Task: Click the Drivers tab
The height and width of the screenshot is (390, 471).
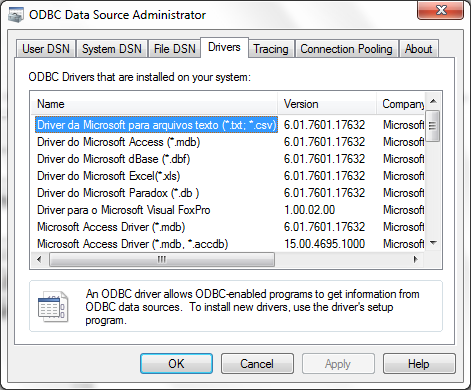Action: tap(224, 47)
